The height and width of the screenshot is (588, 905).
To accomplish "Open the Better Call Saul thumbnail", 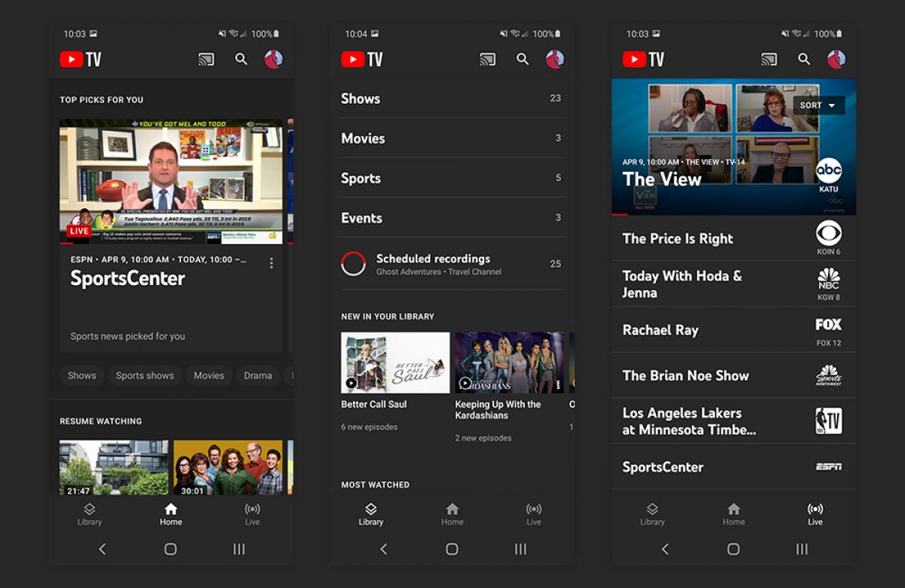I will [x=395, y=363].
